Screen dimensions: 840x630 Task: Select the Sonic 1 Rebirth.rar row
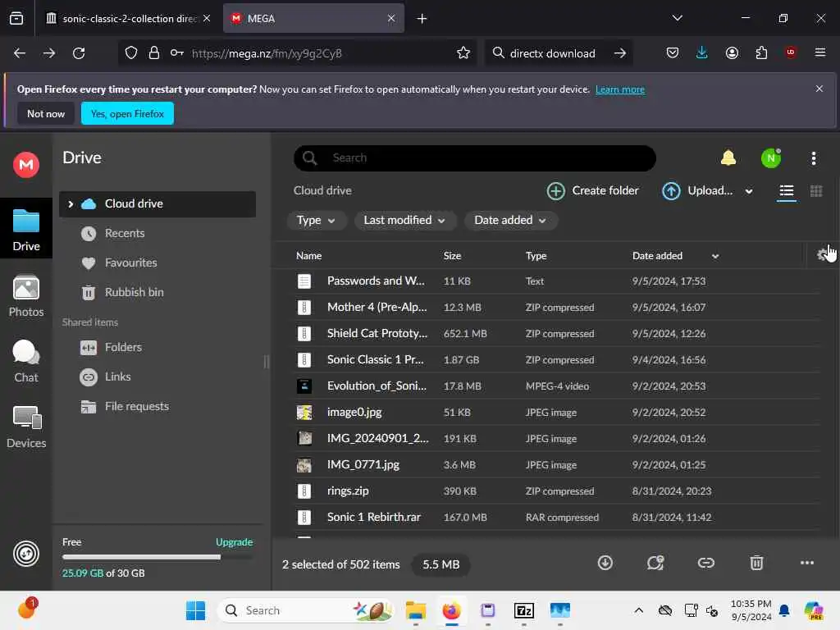[x=547, y=518]
